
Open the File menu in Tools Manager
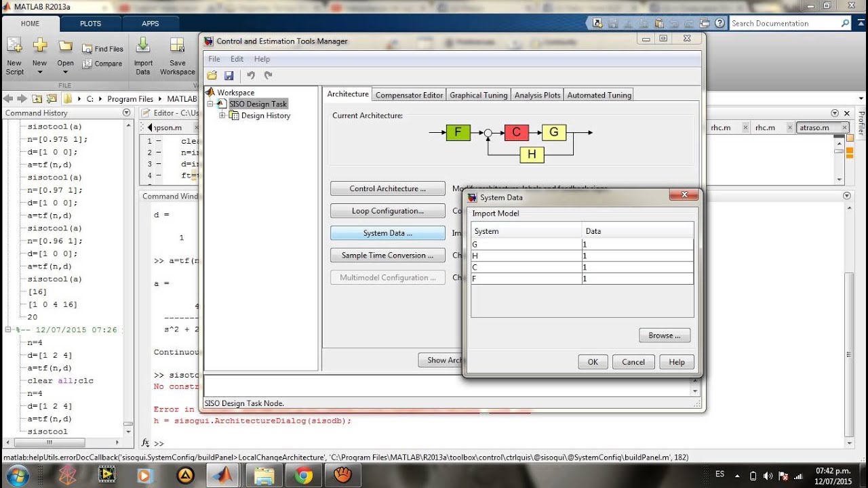(214, 59)
